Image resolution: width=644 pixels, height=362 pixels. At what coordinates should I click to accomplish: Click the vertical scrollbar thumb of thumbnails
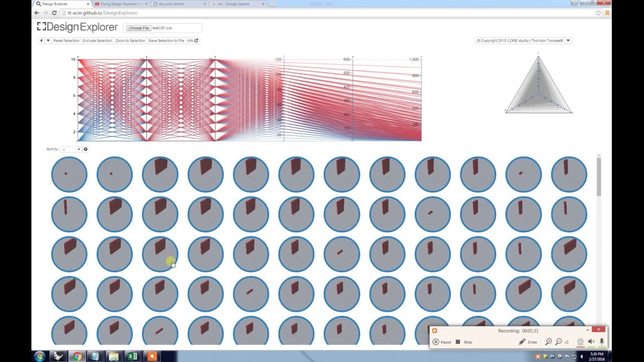(x=599, y=176)
